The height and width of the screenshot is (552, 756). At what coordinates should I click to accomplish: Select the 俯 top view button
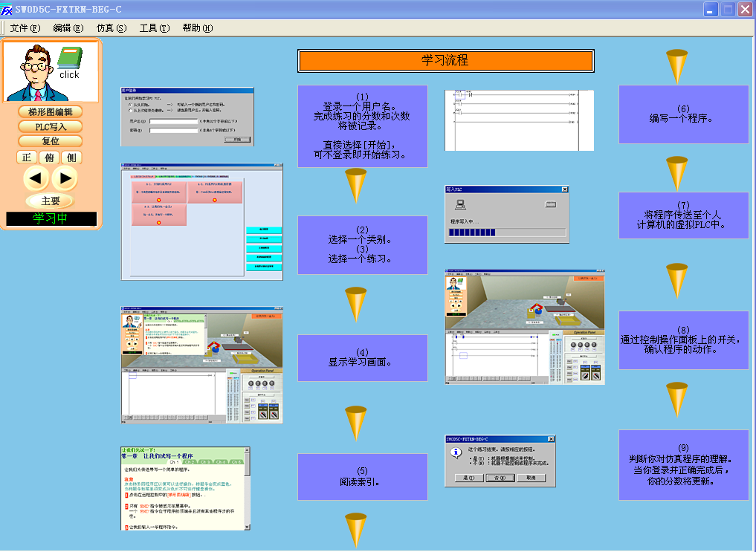(50, 158)
